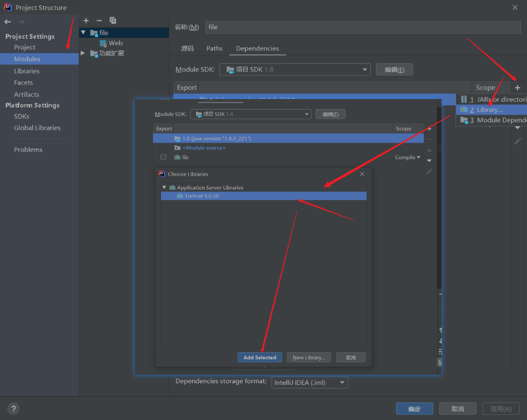Open the Add dependency plus icon beside Scope

click(x=517, y=88)
